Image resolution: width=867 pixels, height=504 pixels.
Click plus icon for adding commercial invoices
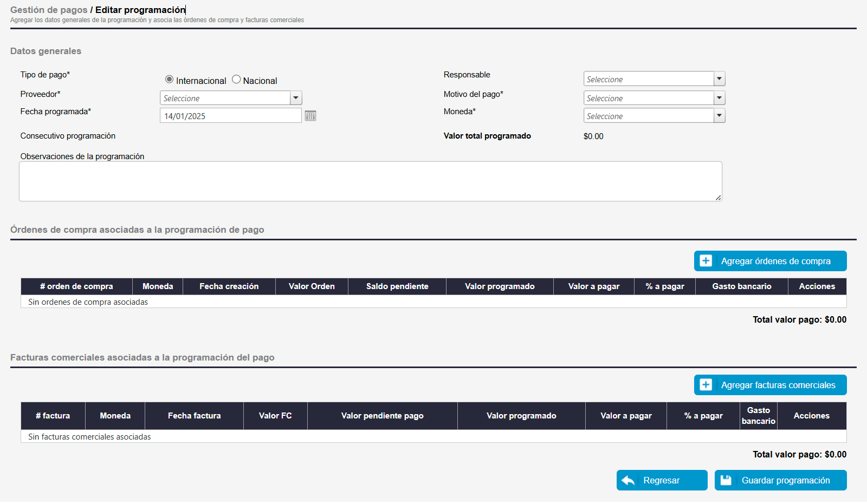tap(706, 385)
